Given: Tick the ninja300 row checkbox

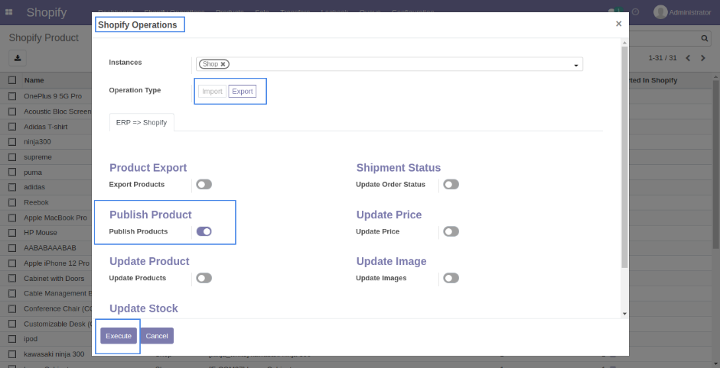Looking at the screenshot, I should (12, 142).
